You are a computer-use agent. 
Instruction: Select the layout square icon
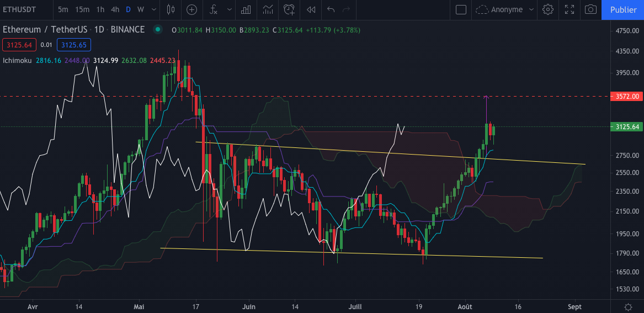(461, 9)
